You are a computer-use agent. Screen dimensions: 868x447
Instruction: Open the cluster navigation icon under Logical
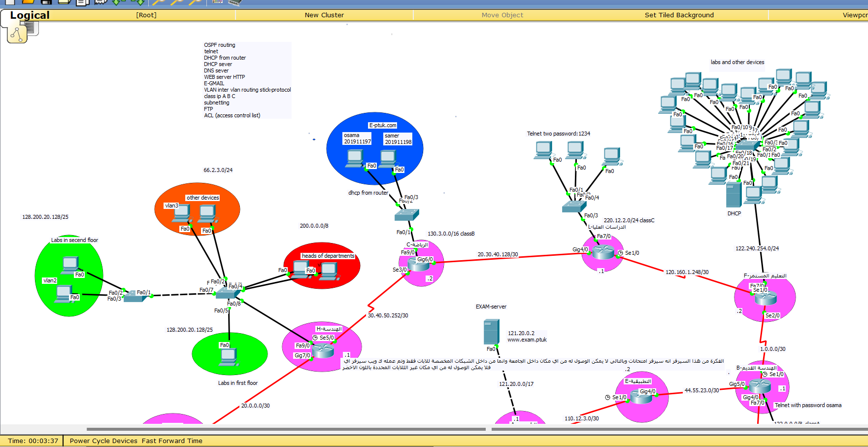tap(17, 34)
